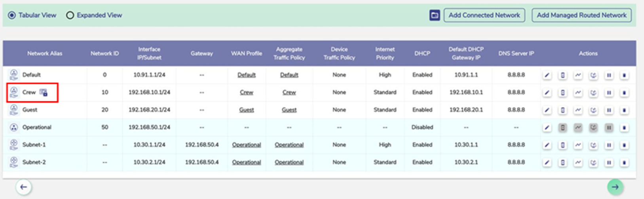Screen dimensions: 644x199
Task: Click the delete trash icon for Guest network
Action: 624,110
